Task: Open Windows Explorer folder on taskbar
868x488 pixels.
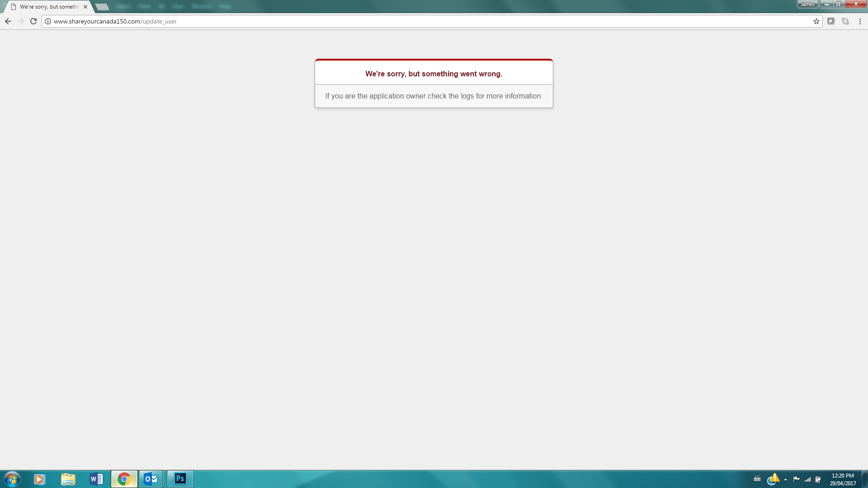Action: click(x=68, y=479)
